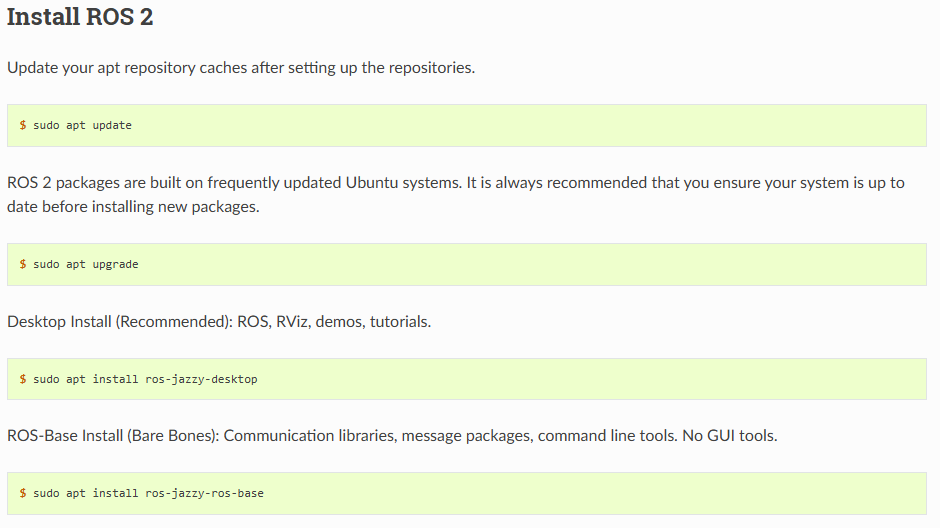Viewport: 940px width, 528px height.
Task: Click the "ROS-Base Install (Bare Bones)" text
Action: (x=113, y=436)
